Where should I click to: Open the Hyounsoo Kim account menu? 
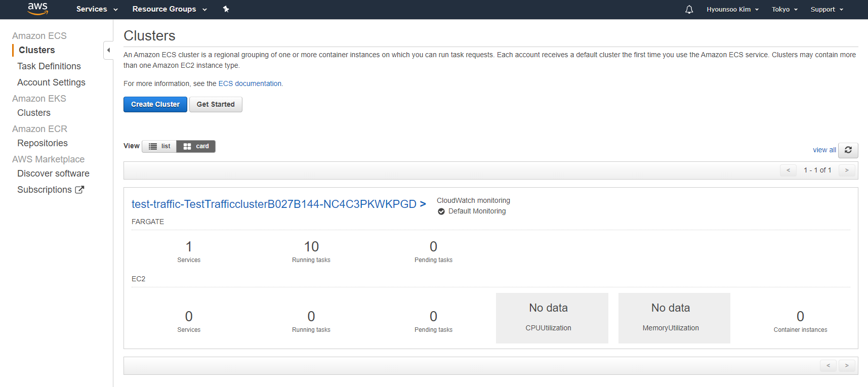[x=732, y=10]
